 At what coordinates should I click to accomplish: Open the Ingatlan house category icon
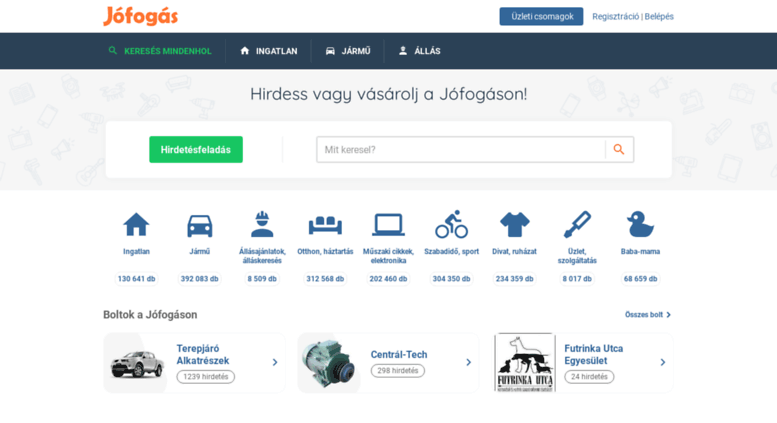tap(136, 224)
